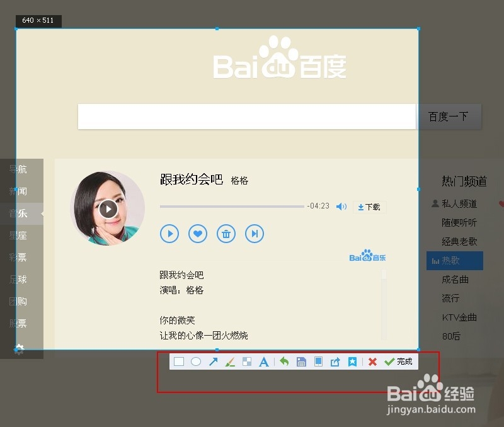Click 完成 to finish the capture
The height and width of the screenshot is (427, 504).
(401, 362)
